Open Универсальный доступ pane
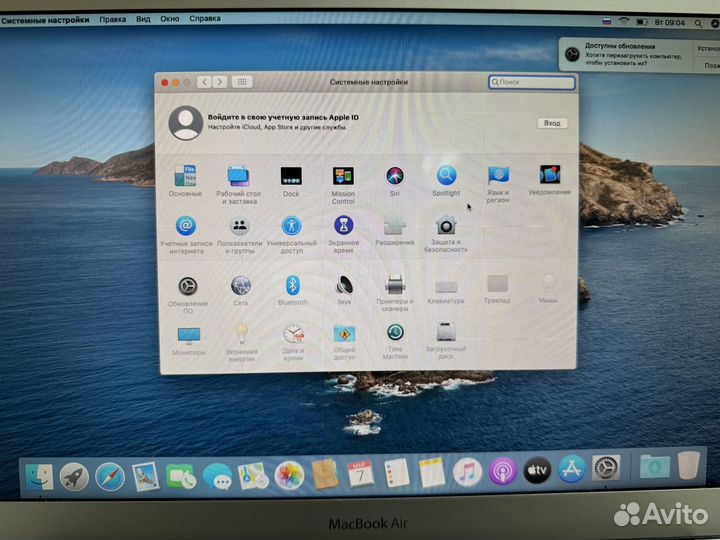Screen dimensions: 720x540 [x=292, y=234]
